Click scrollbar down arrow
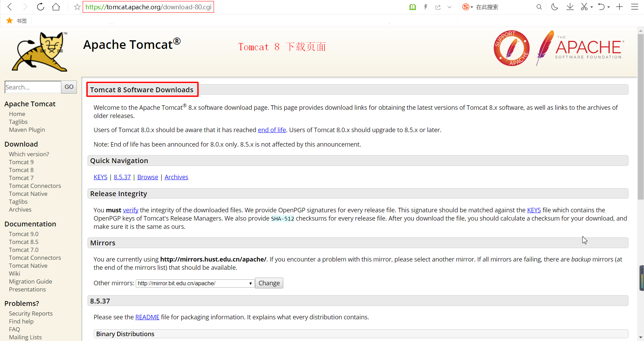The image size is (644, 341). click(x=641, y=338)
